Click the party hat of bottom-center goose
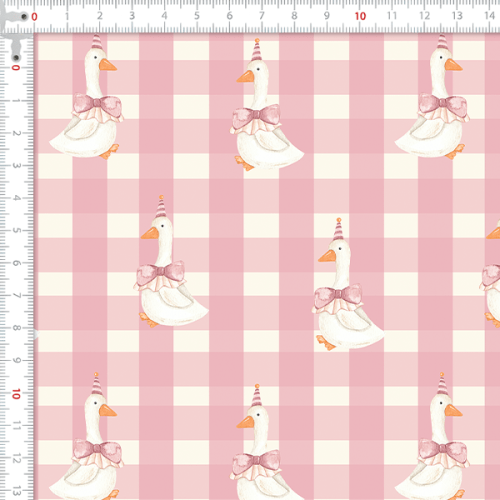Image resolution: width=500 pixels, height=500 pixels. click(x=256, y=396)
